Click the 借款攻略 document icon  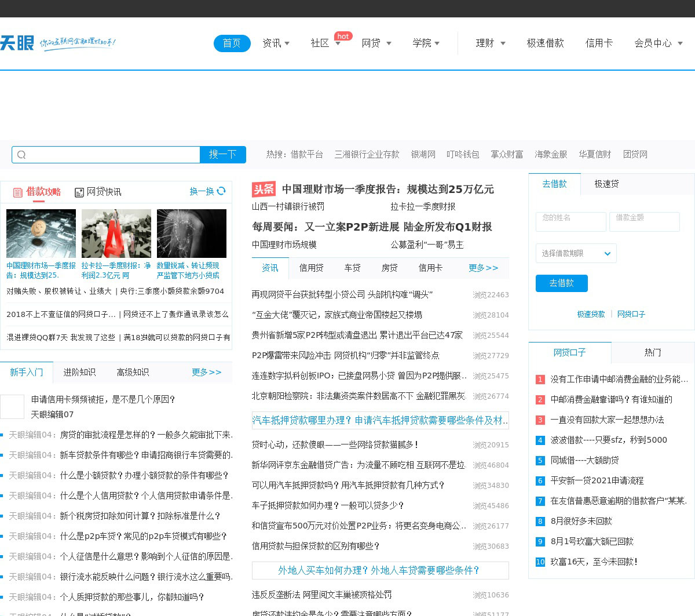click(17, 192)
